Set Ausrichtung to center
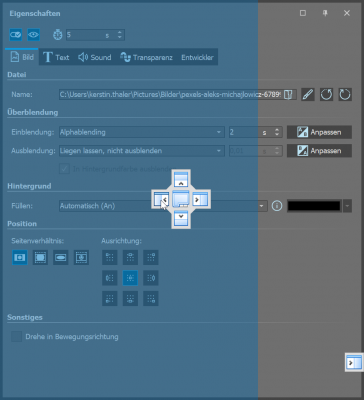Screen dimensions: 364x400 click(130, 278)
